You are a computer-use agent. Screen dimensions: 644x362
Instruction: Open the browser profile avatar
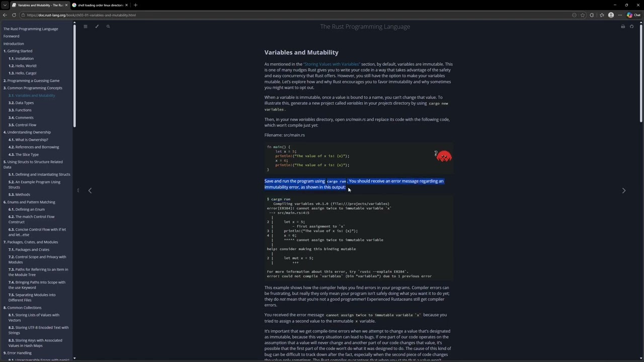611,15
